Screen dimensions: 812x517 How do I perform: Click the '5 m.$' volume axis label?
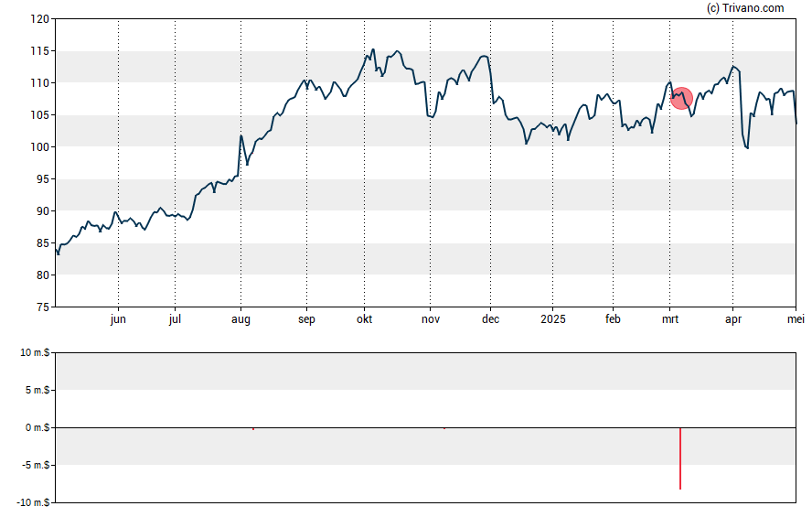point(37,390)
